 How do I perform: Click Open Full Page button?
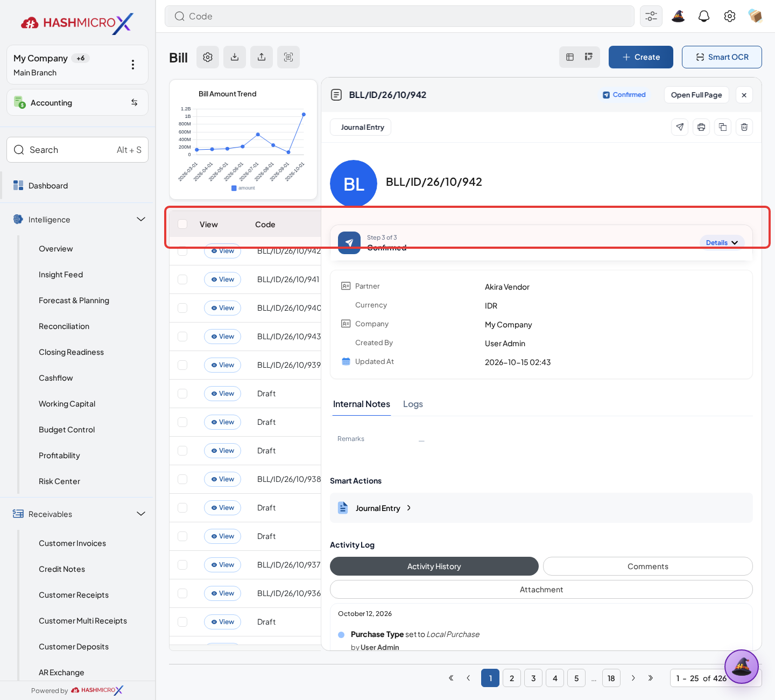pos(696,95)
